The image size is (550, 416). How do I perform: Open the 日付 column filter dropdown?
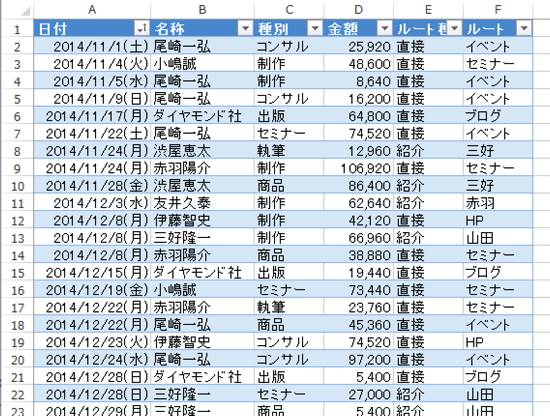(141, 28)
